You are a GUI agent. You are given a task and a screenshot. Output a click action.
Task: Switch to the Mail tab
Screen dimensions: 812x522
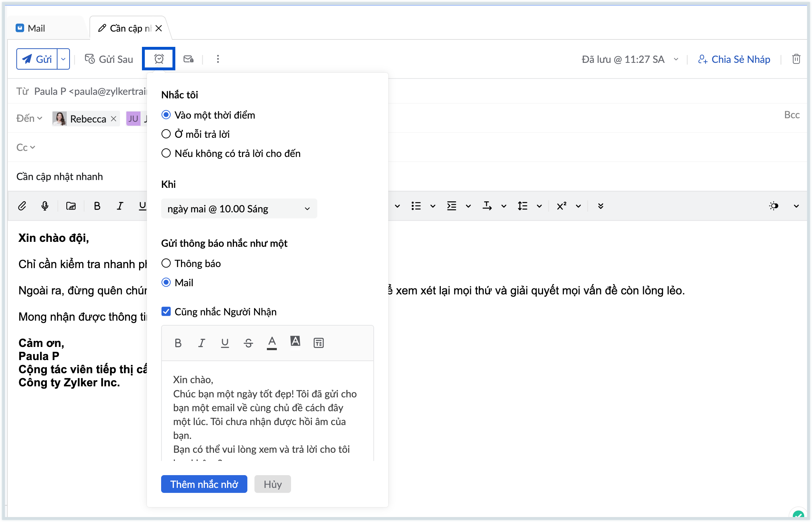pos(31,28)
